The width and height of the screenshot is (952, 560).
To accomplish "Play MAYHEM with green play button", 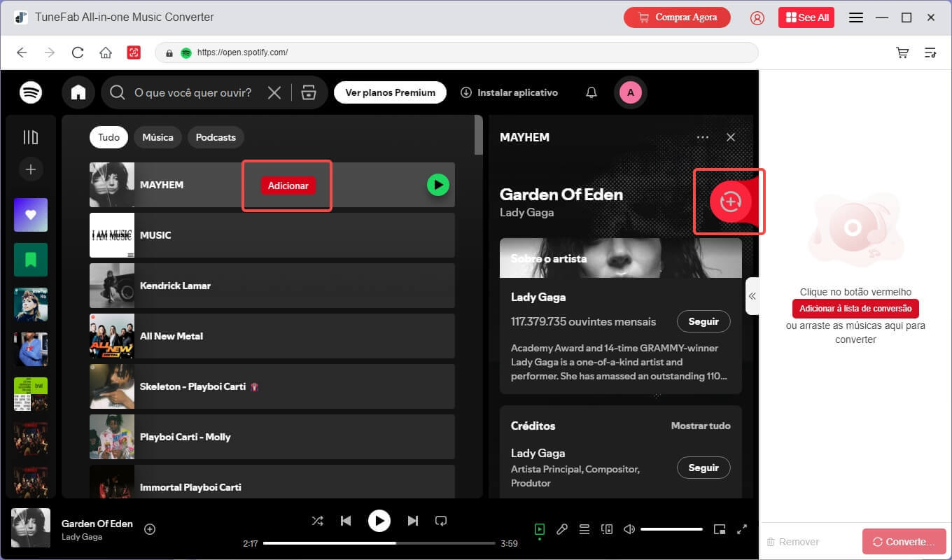I will tap(438, 185).
